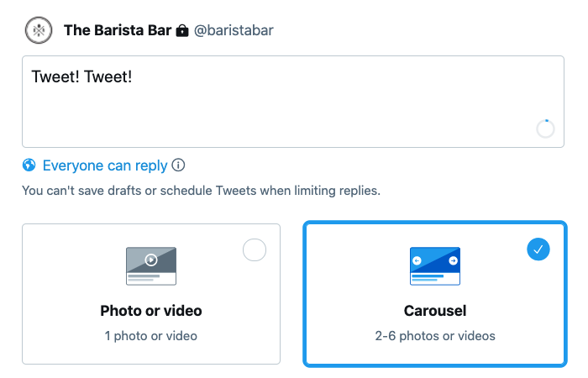Click the globe icon next to Everyone can reply
588x378 pixels.
coord(29,165)
